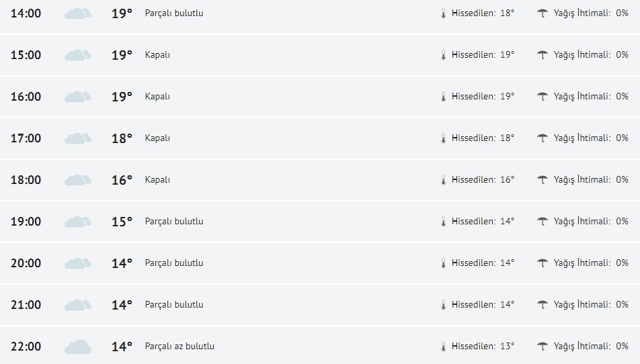Click 'Parçalı bulutlu' text at 19:00
Image resolution: width=640 pixels, height=364 pixels.
(174, 222)
